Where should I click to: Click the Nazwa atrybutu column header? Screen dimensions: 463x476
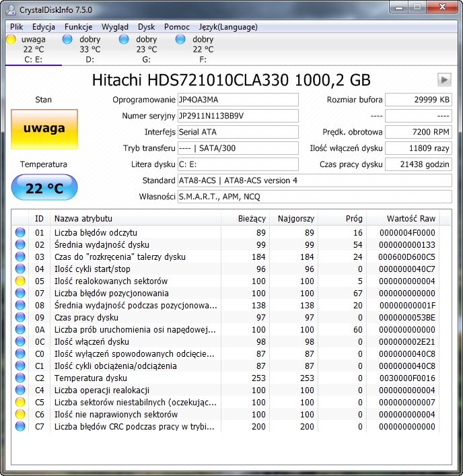(136, 219)
